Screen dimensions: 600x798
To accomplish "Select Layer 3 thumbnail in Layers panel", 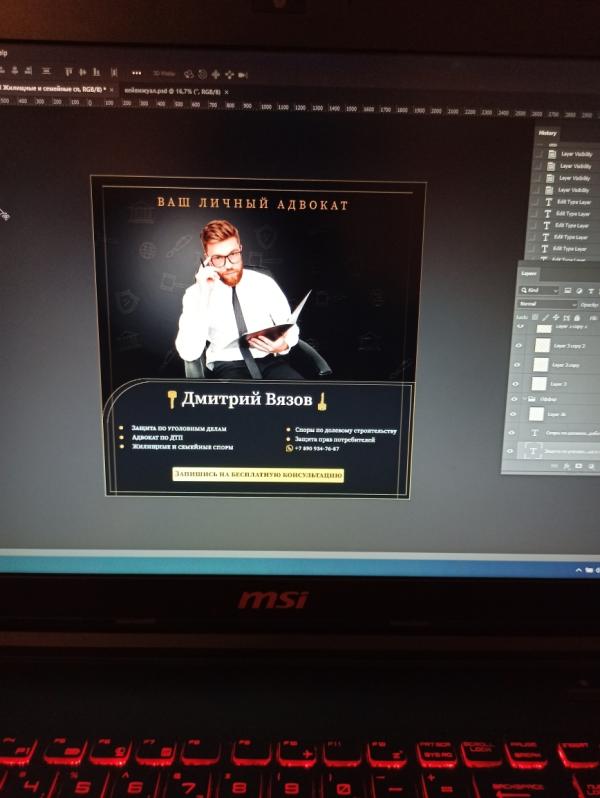I will coord(539,384).
